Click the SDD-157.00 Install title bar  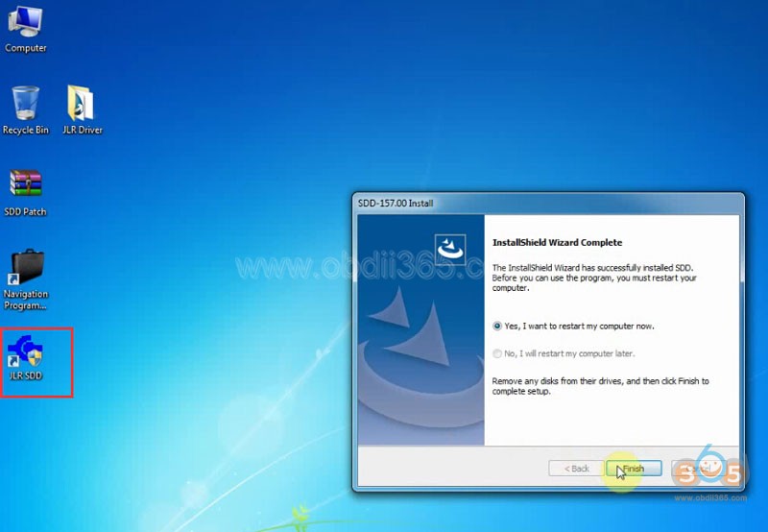click(x=548, y=203)
